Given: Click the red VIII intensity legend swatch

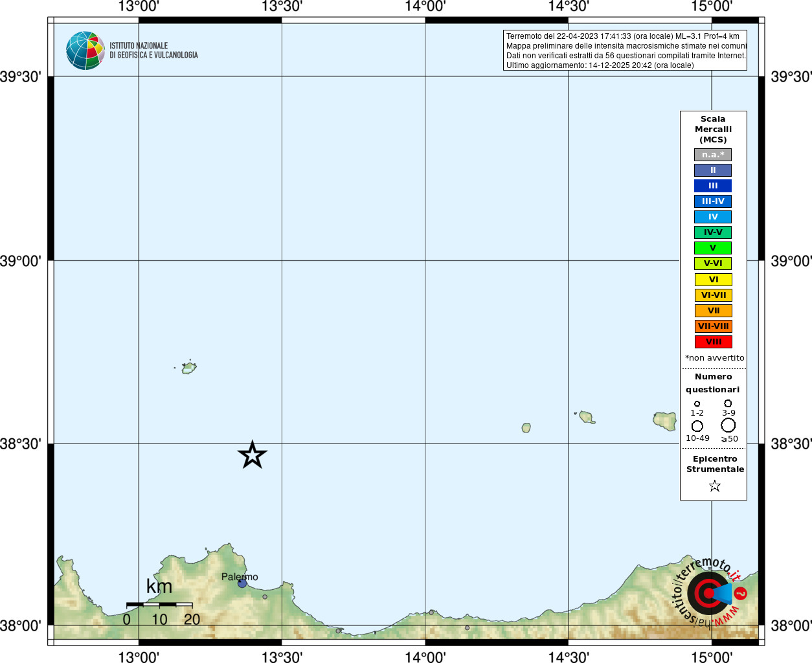Looking at the screenshot, I should (713, 342).
